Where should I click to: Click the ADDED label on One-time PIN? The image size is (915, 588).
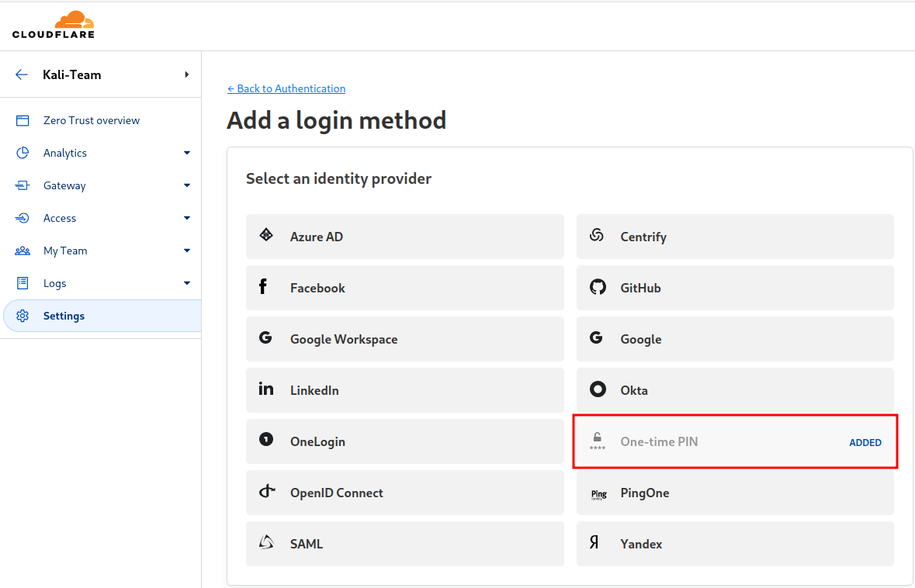[x=865, y=443]
